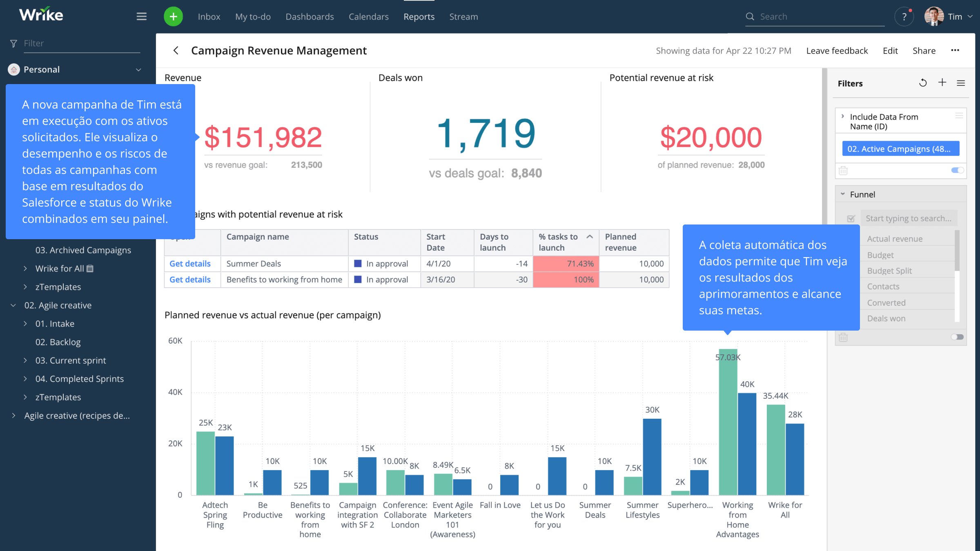Viewport: 980px width, 551px height.
Task: Expand the 03. Current sprint folder
Action: pos(25,360)
